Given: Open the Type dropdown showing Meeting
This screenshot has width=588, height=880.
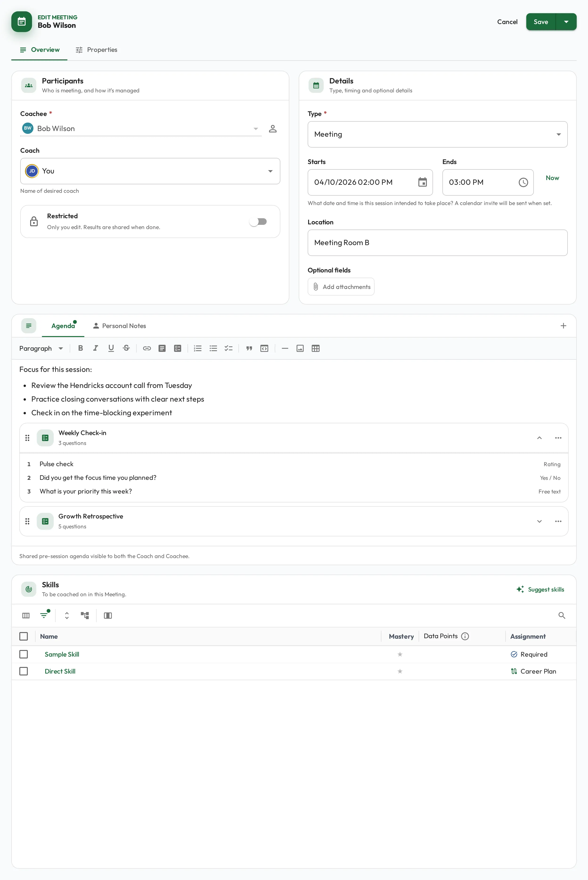Looking at the screenshot, I should click(x=437, y=134).
